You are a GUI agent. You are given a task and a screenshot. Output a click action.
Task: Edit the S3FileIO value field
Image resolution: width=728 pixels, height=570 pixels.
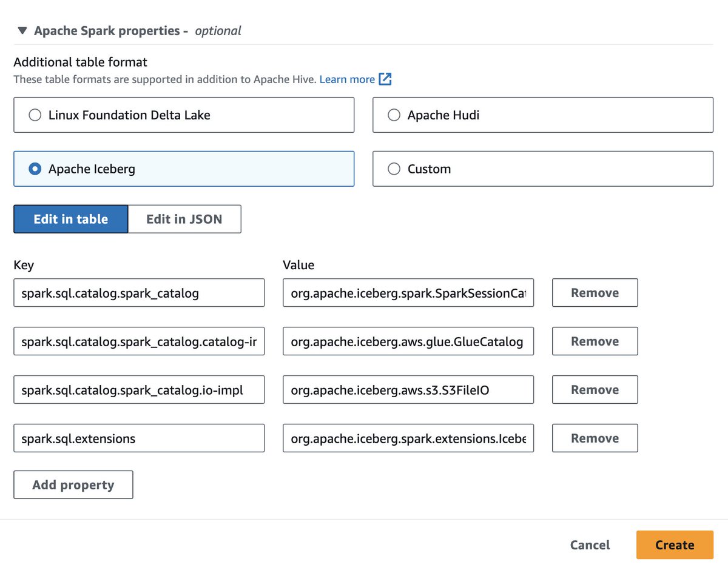coord(408,390)
